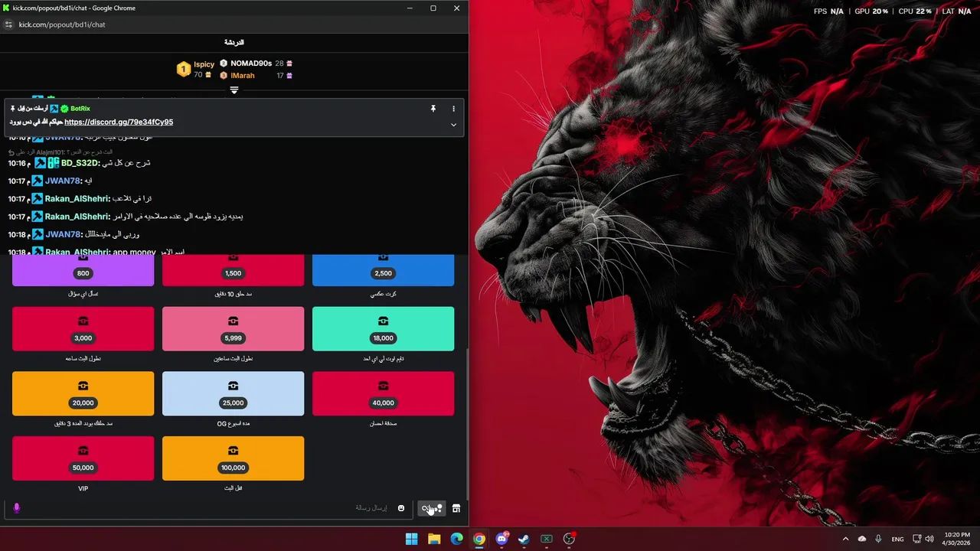Redeem the orange 100,000 points reward

click(x=234, y=458)
